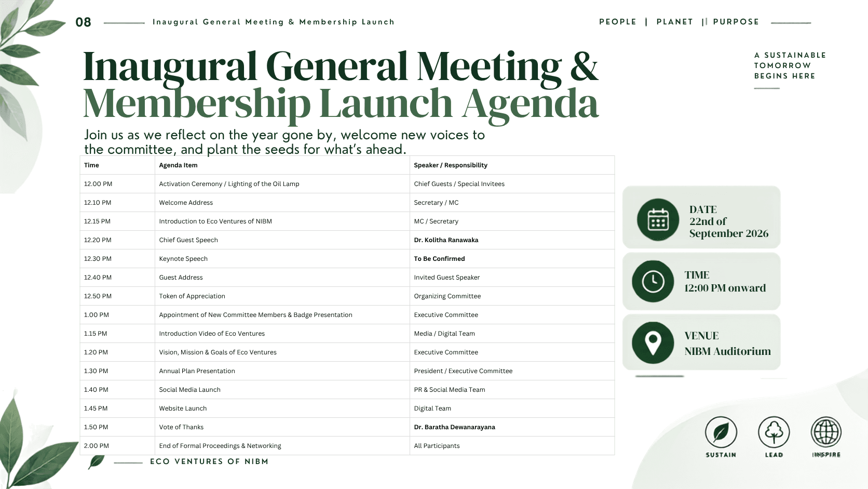The image size is (868, 489).
Task: Click the "Guest Address" agenda item
Action: click(181, 277)
